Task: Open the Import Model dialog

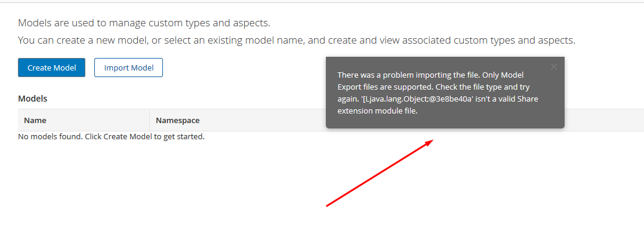Action: pyautogui.click(x=128, y=68)
